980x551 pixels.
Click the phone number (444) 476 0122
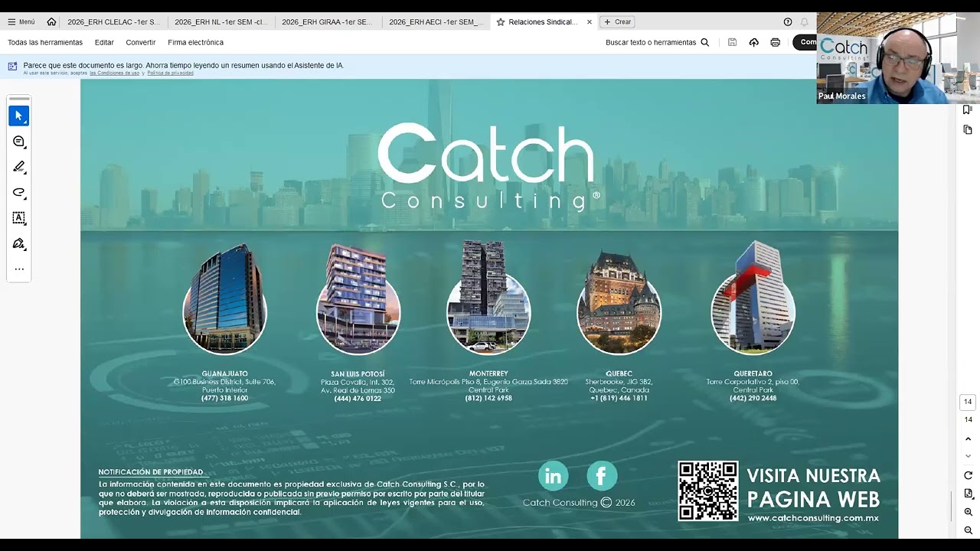[358, 399]
